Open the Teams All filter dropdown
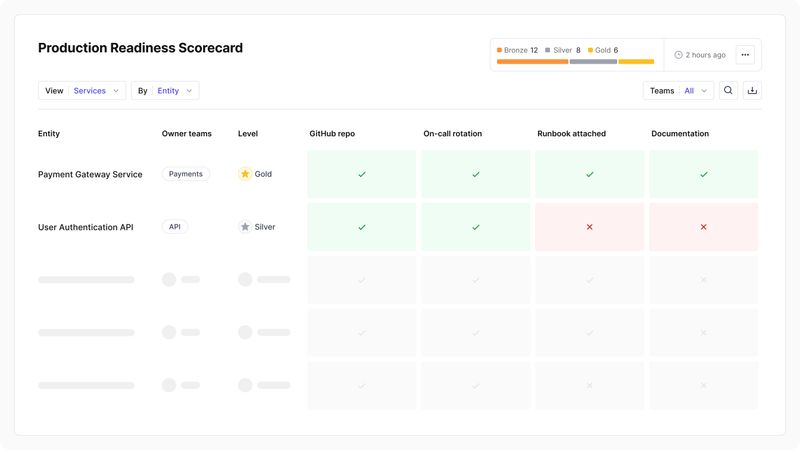Image resolution: width=800 pixels, height=450 pixels. pos(678,91)
